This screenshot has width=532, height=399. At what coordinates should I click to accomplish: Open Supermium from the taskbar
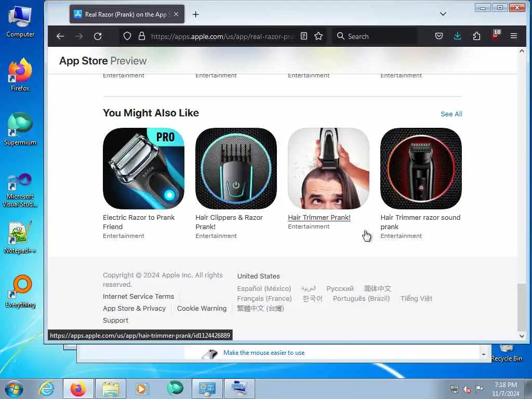175,388
